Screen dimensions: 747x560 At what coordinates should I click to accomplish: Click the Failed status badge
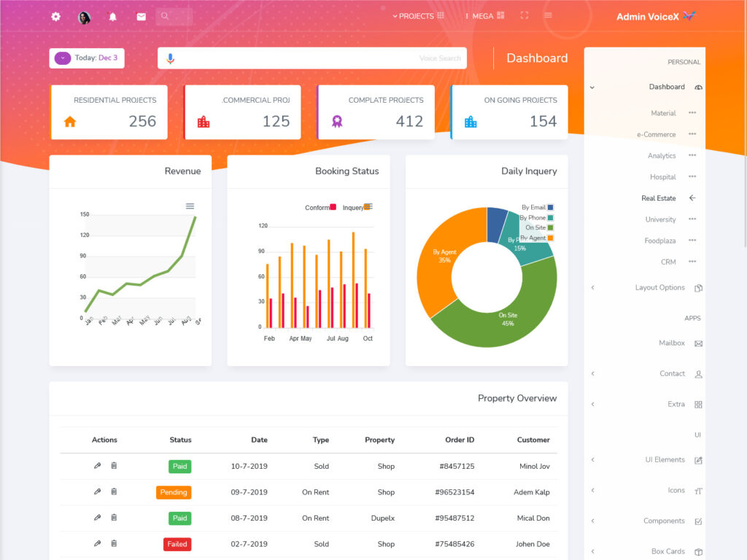(177, 544)
